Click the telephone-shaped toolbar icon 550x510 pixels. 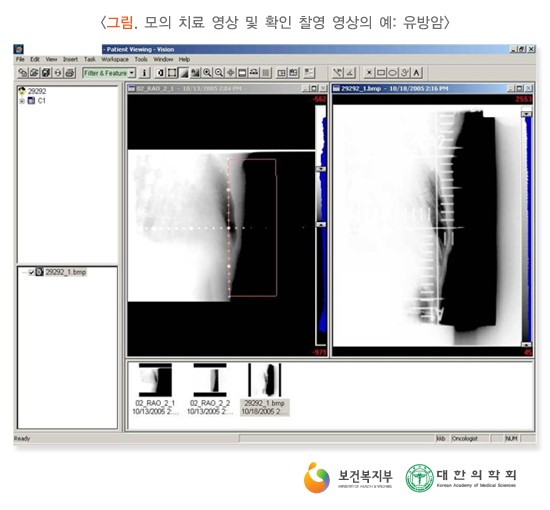tap(254, 73)
